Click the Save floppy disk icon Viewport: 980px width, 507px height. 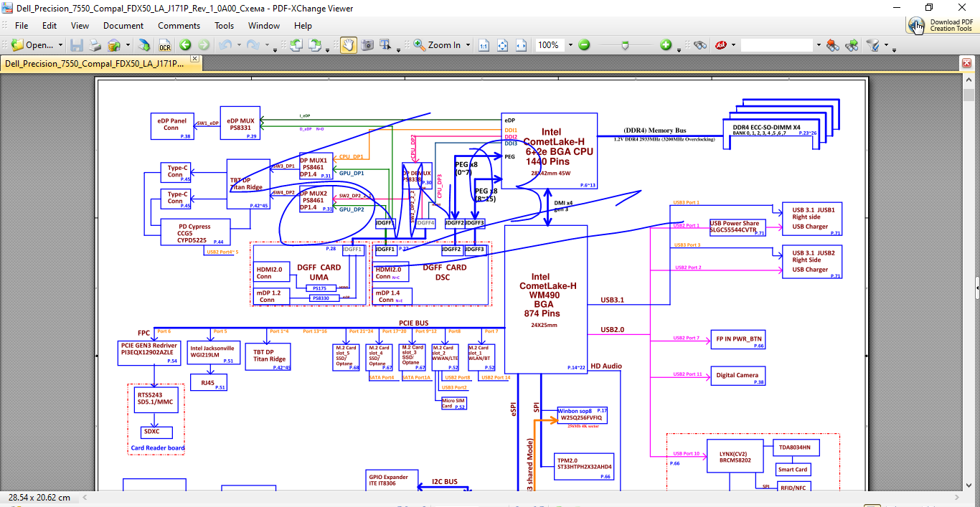[77, 44]
